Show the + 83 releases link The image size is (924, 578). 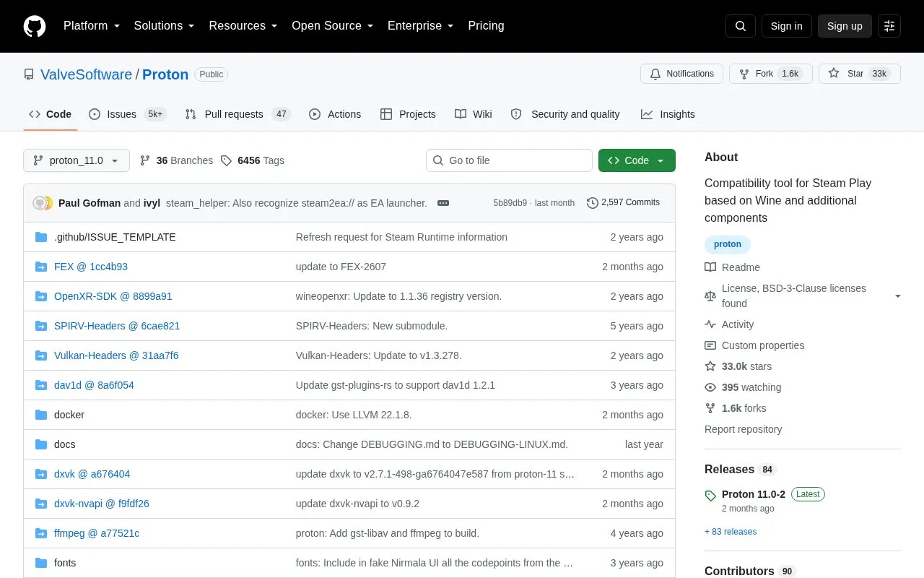point(731,532)
